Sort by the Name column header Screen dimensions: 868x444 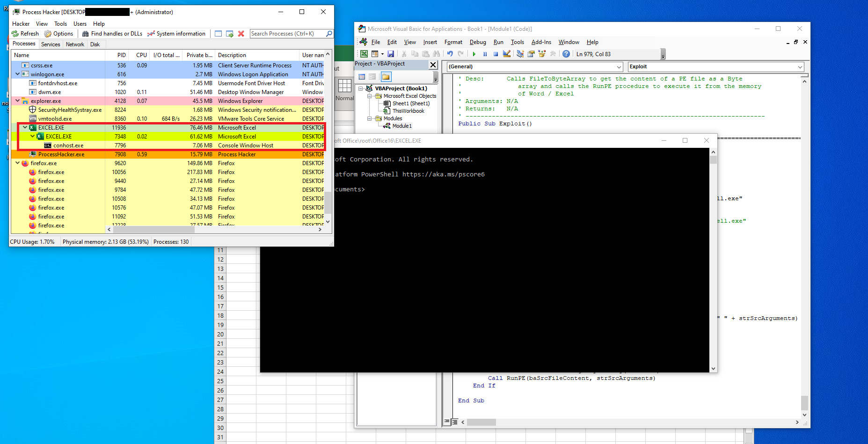click(x=58, y=55)
